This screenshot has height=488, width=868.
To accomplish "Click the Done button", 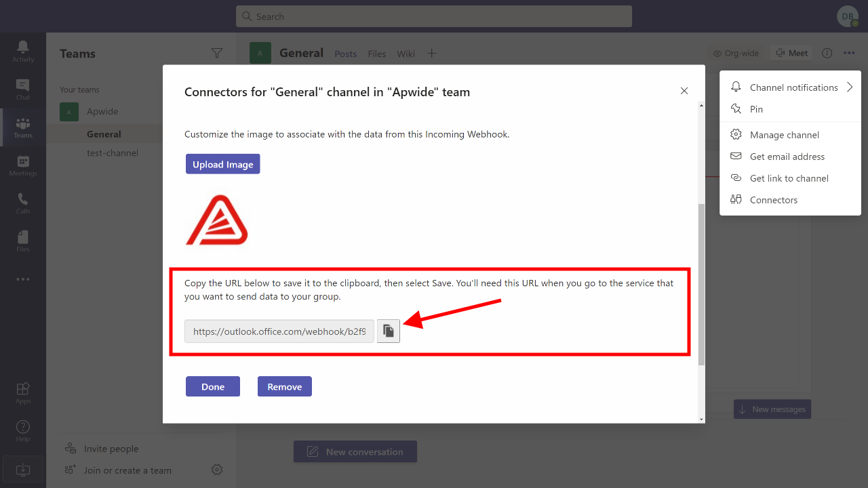I will tap(213, 386).
